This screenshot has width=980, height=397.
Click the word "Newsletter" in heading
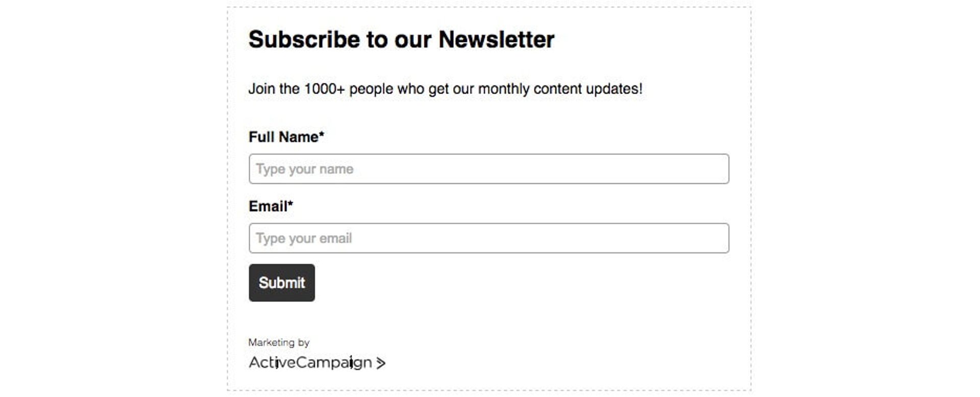(496, 39)
